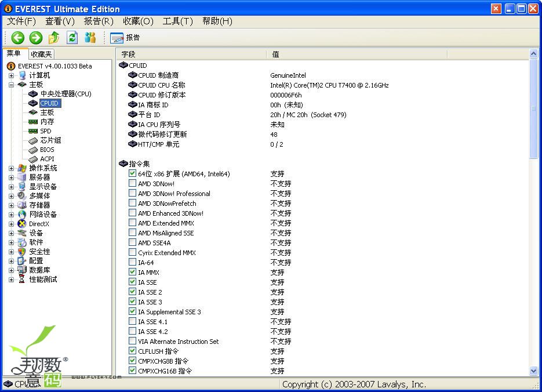542x392 pixels.
Task: Toggle the CMPXCHG16B 指令 checkbox
Action: pyautogui.click(x=132, y=370)
